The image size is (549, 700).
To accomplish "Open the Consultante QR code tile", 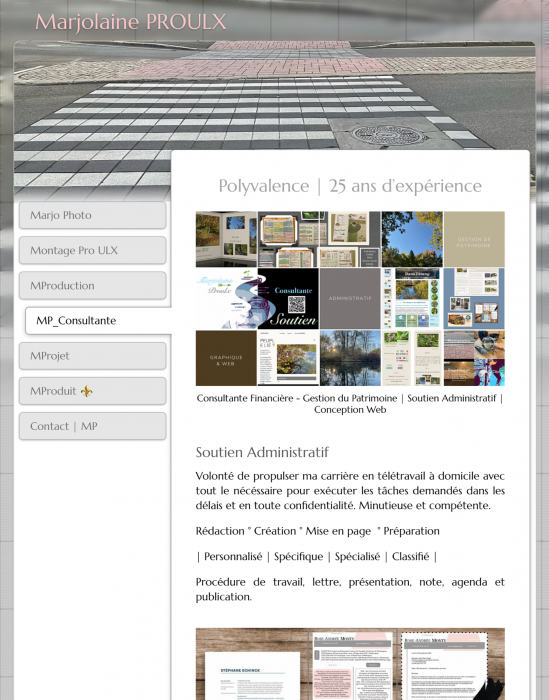I will point(288,299).
